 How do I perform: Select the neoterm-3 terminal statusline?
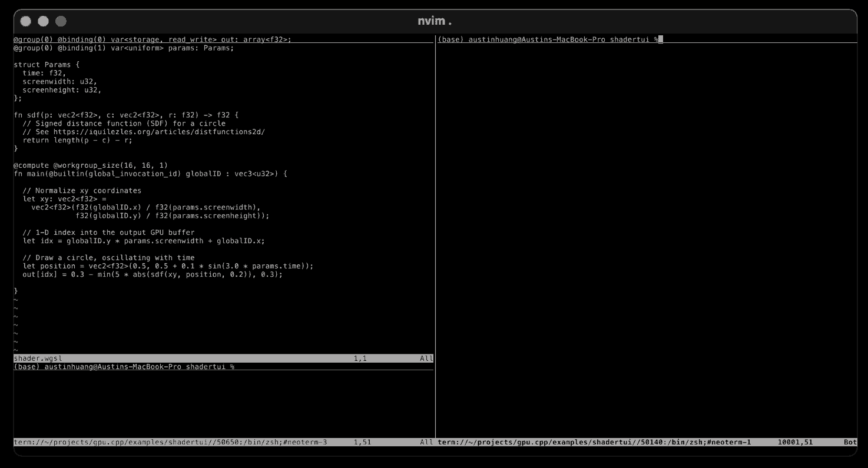pyautogui.click(x=171, y=441)
